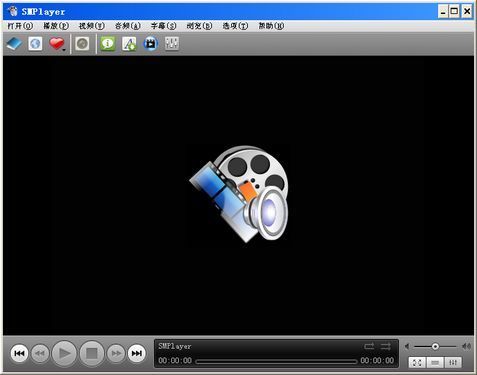Click the subtitle load icon with letter A
477x375 pixels.
[x=129, y=44]
